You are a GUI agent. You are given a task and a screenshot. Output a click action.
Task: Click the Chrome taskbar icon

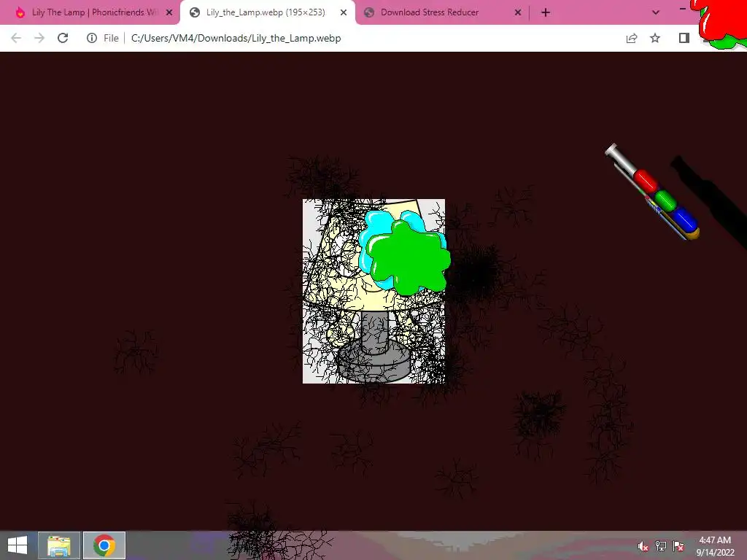[104, 545]
